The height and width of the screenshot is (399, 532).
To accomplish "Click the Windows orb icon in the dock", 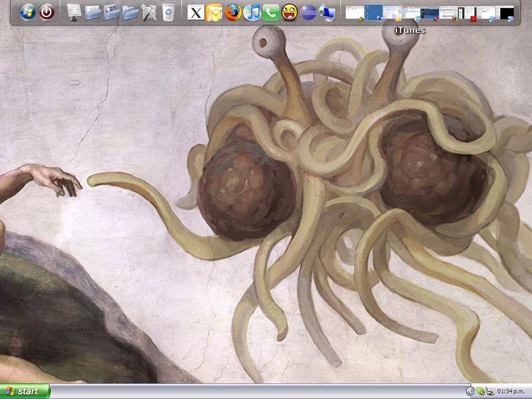I will (x=28, y=12).
